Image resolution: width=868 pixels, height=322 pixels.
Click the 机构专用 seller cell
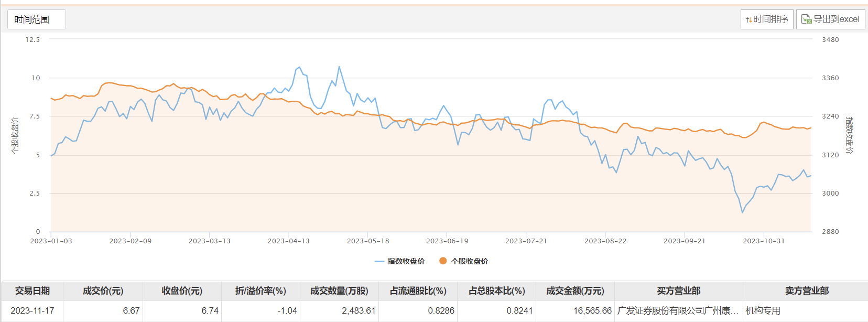(x=763, y=310)
